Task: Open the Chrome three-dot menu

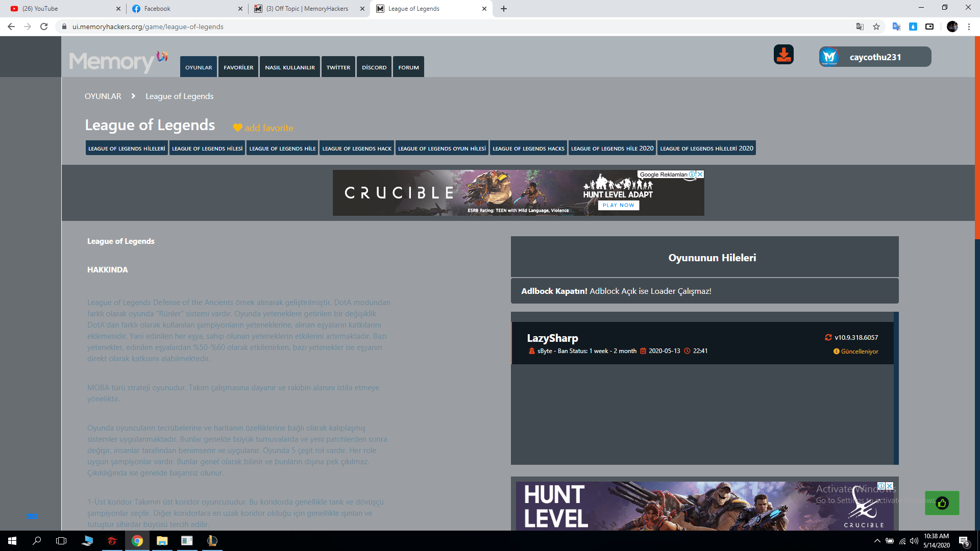Action: 969,27
